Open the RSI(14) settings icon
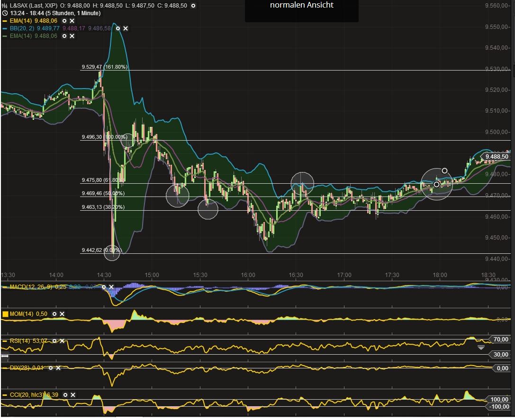This screenshot has width=515, height=420. pos(55,340)
